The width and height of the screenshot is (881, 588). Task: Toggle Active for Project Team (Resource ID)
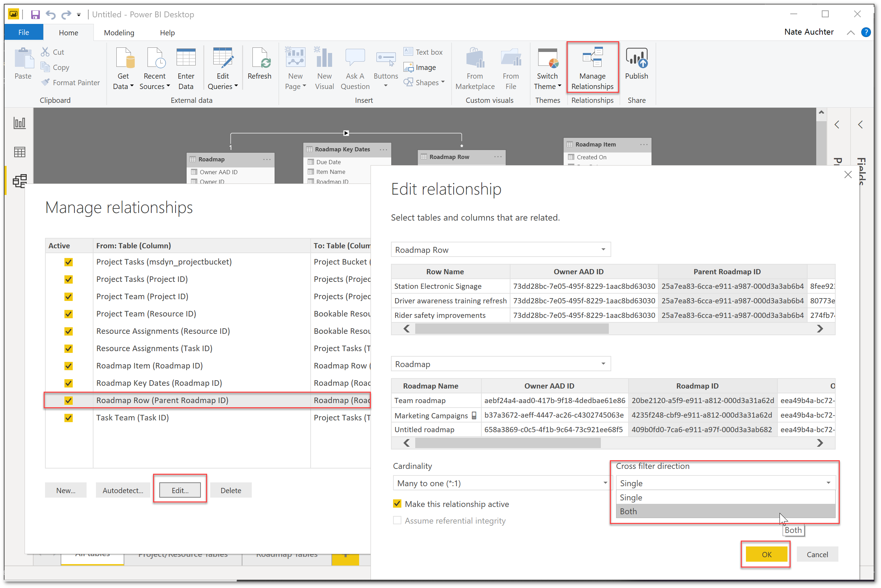click(68, 313)
